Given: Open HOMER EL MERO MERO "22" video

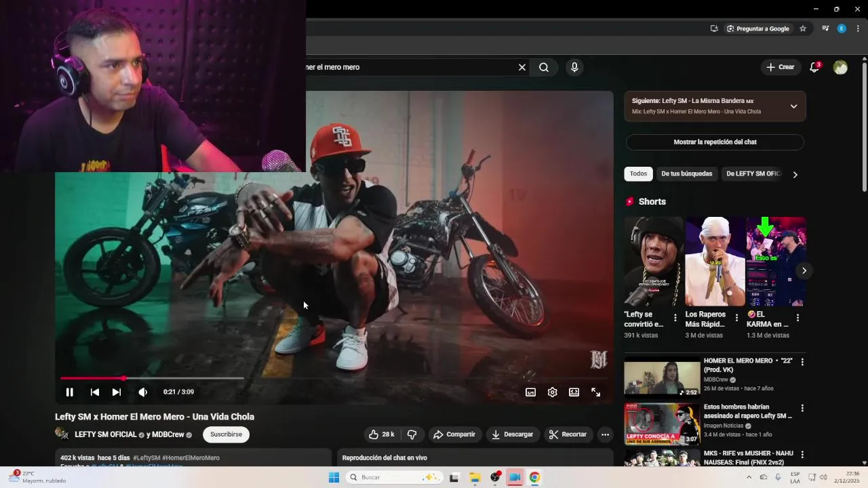Looking at the screenshot, I should click(x=662, y=377).
